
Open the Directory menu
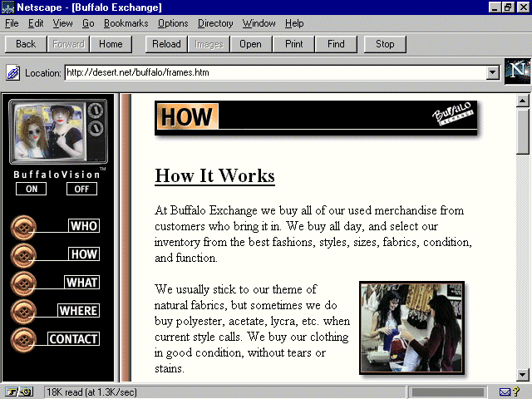(x=214, y=23)
